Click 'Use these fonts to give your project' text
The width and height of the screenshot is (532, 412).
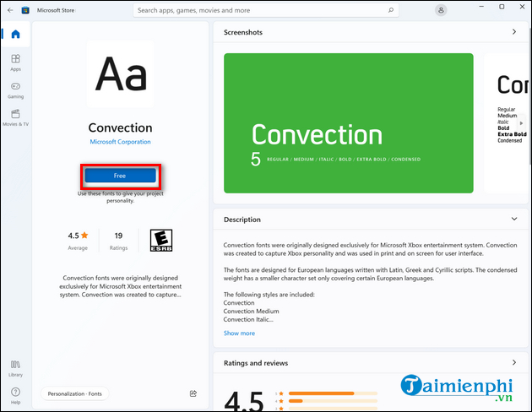121,193
